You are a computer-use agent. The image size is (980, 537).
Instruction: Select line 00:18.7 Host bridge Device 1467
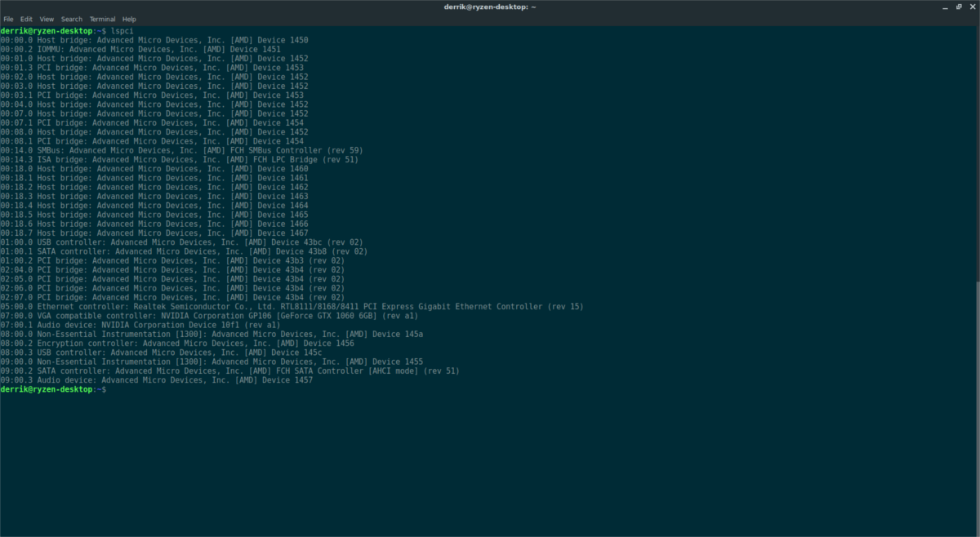click(x=154, y=233)
